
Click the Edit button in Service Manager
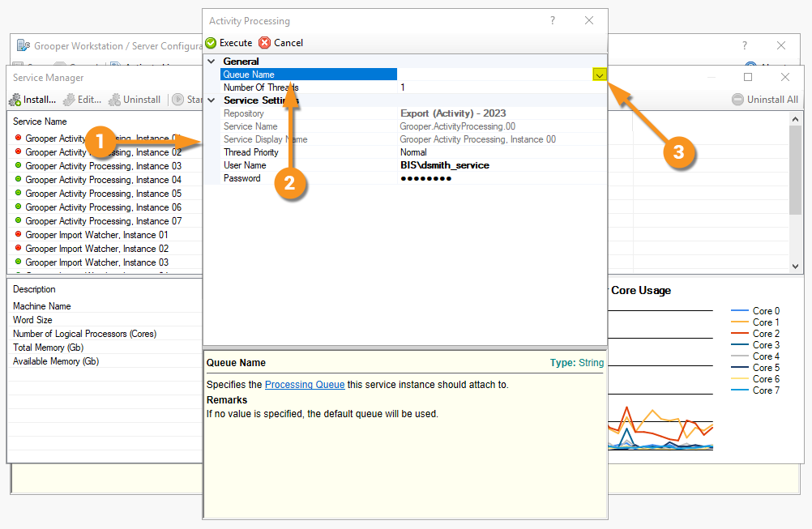83,100
